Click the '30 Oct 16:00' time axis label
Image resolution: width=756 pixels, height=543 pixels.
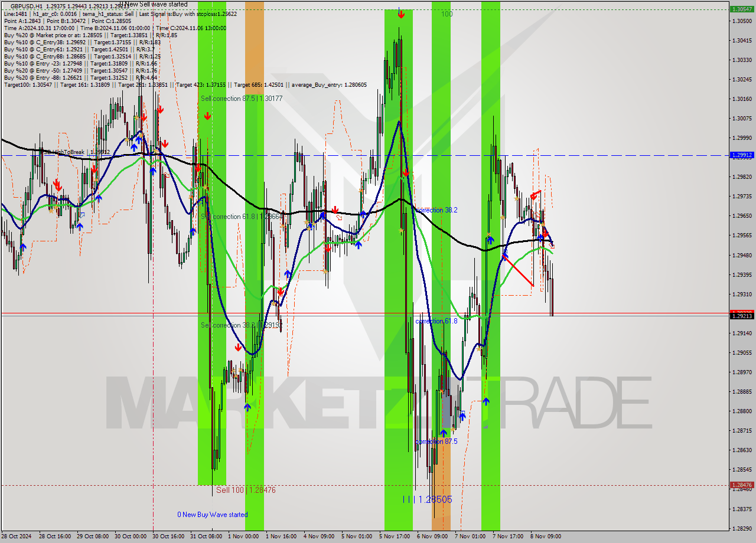[168, 537]
